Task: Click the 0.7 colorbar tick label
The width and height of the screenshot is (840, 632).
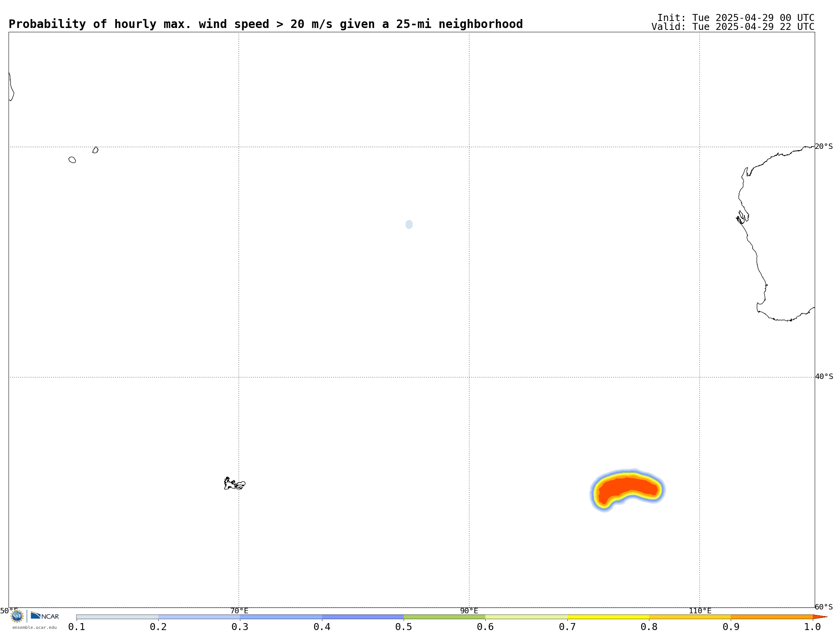Action: coord(567,627)
